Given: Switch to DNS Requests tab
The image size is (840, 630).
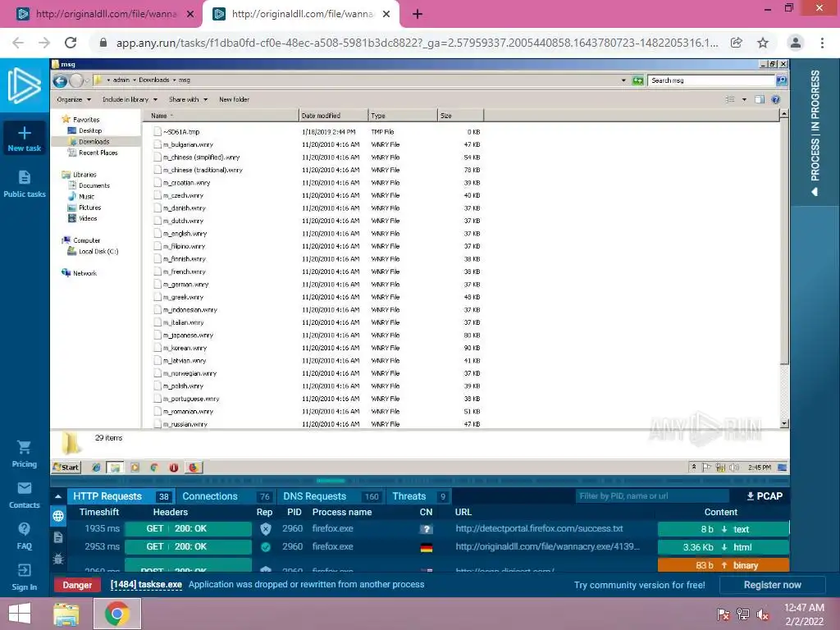Looking at the screenshot, I should tap(331, 496).
